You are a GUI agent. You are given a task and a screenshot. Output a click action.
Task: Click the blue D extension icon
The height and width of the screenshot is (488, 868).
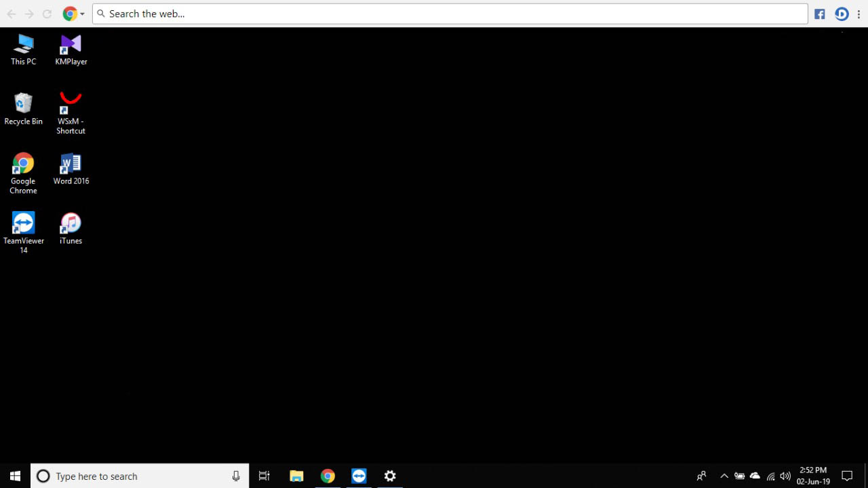pos(842,14)
